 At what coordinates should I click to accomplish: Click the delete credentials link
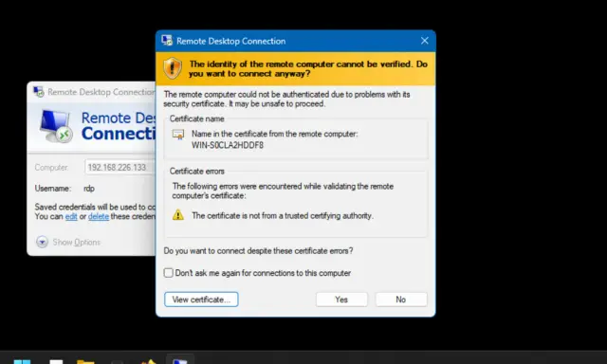99,216
